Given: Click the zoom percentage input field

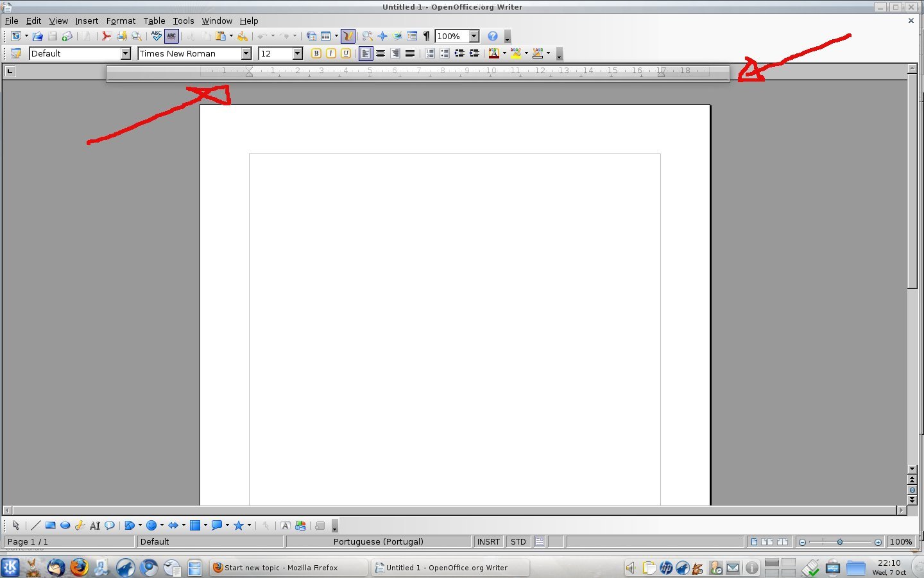Looking at the screenshot, I should point(448,37).
